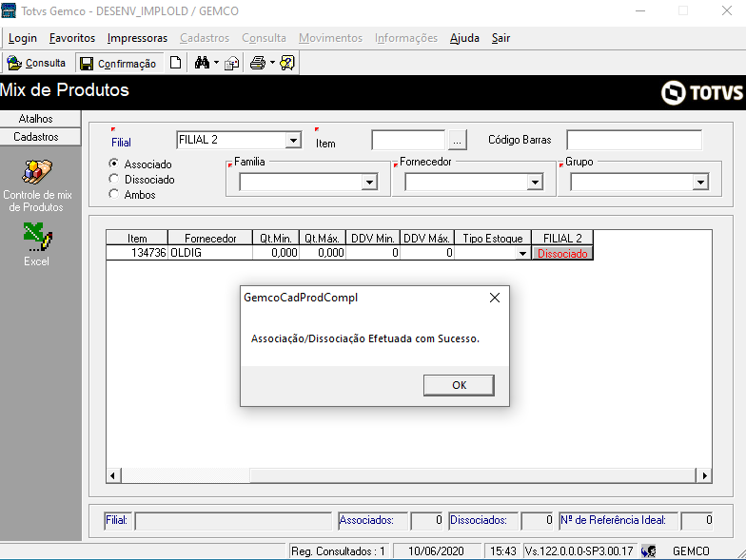Open the binoculars dropdown arrow

tap(217, 63)
